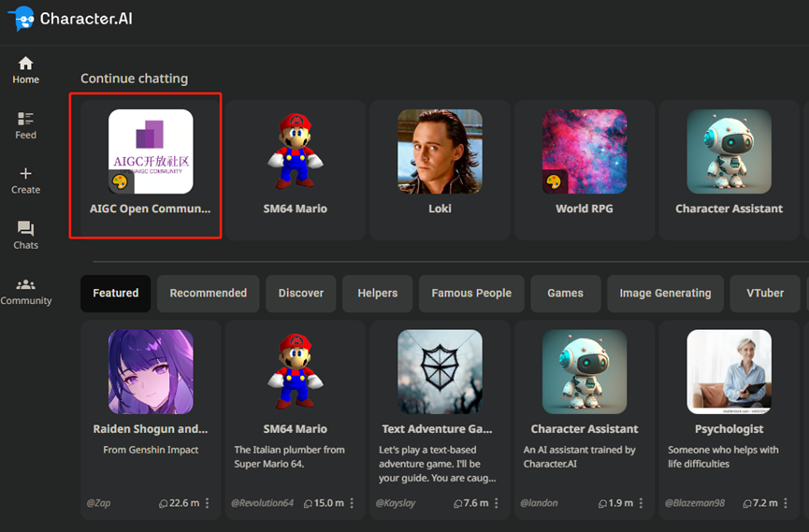
Task: Click the palette badge on World RPG
Action: coord(554,181)
